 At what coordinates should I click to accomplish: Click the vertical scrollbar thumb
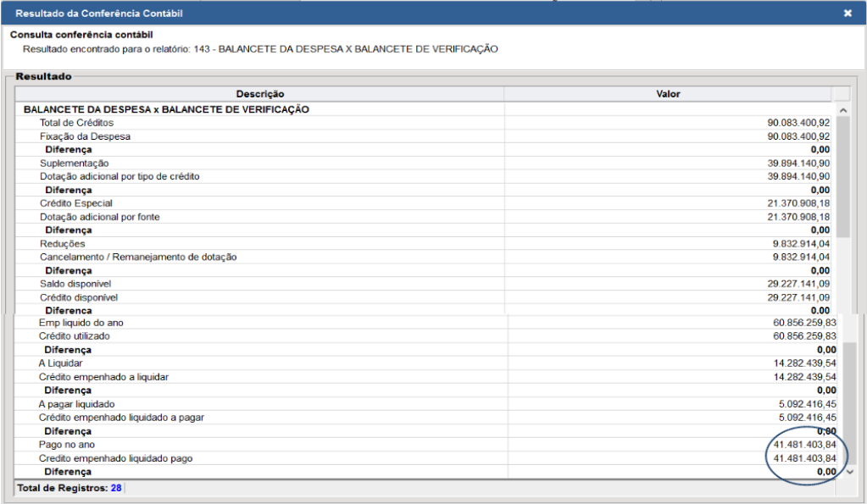(x=843, y=177)
